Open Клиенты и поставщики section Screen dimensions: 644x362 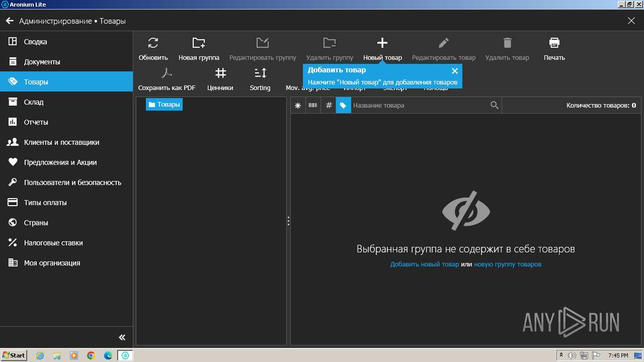click(66, 142)
